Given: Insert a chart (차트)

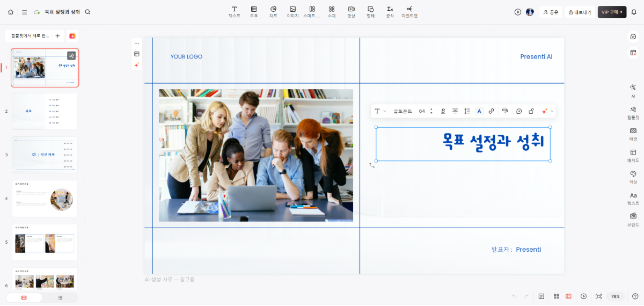Looking at the screenshot, I should (x=273, y=12).
